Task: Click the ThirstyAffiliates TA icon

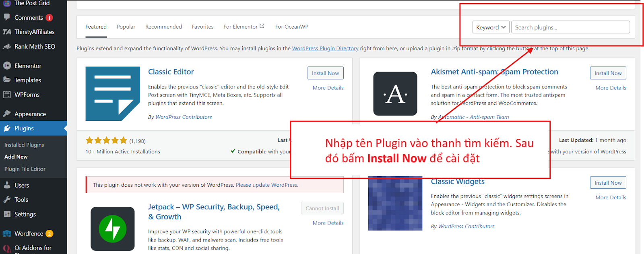Action: coord(7,32)
